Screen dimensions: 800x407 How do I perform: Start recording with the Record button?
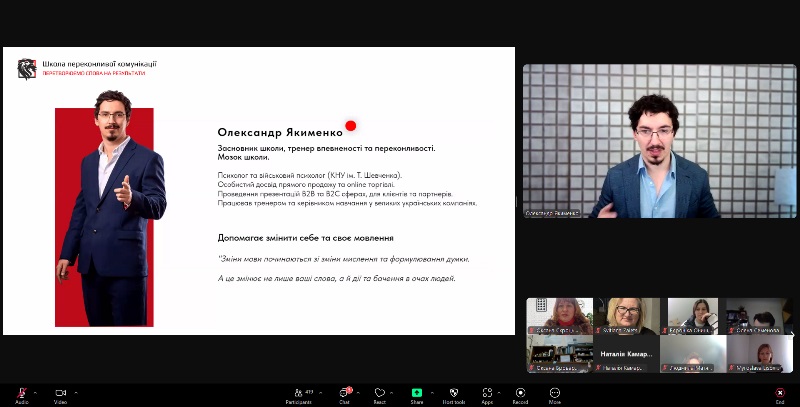pyautogui.click(x=520, y=395)
